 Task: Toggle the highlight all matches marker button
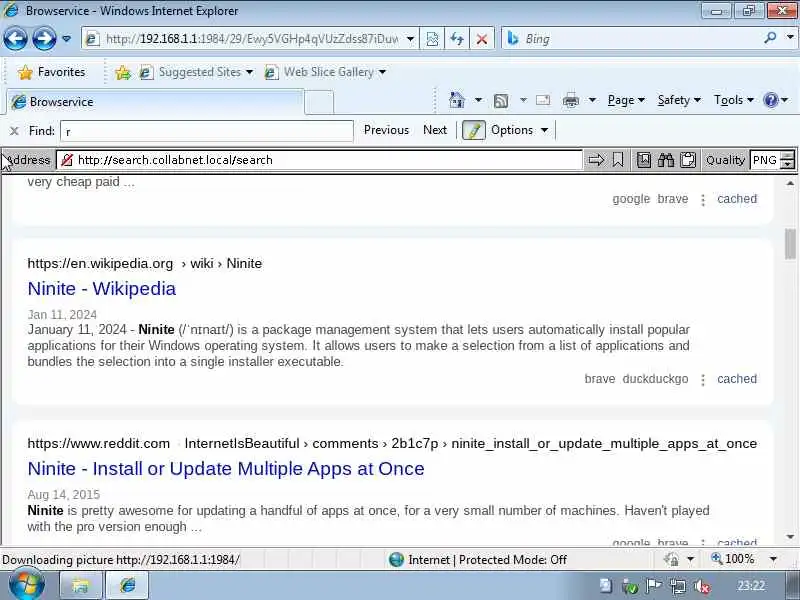pyautogui.click(x=473, y=130)
